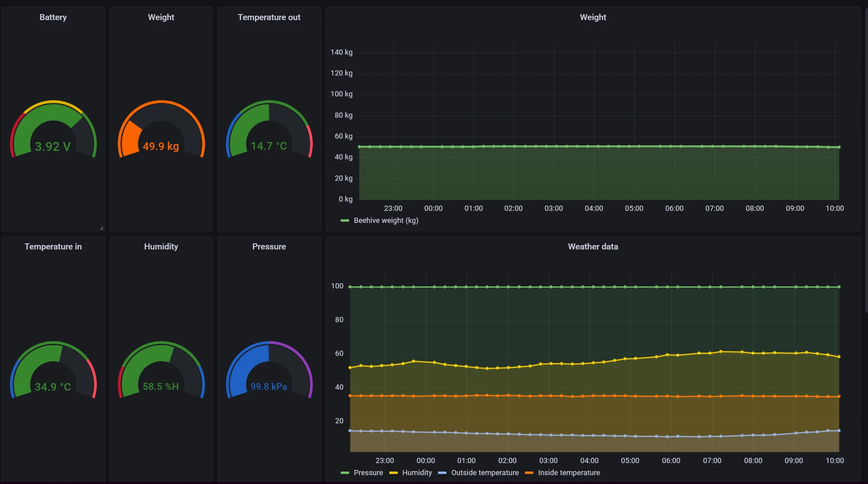
Task: Click the 10:00 tick on Weather data graph
Action: coord(835,461)
